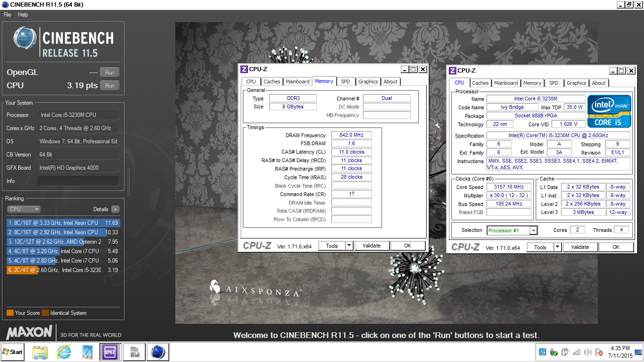Click Validate in memory CPU-Z window

(x=372, y=246)
